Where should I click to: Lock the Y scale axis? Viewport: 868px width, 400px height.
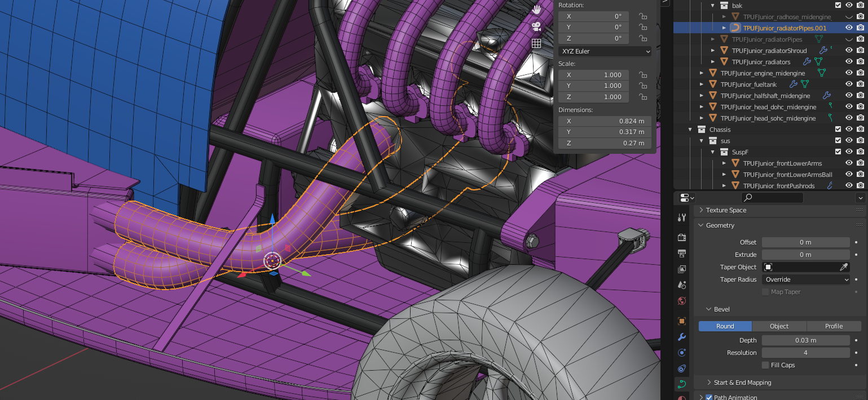tap(642, 86)
